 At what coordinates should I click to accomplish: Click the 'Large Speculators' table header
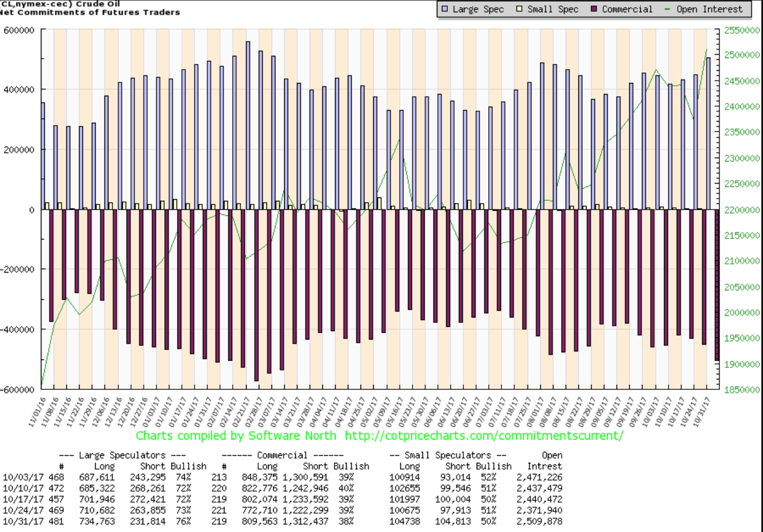pyautogui.click(x=122, y=455)
